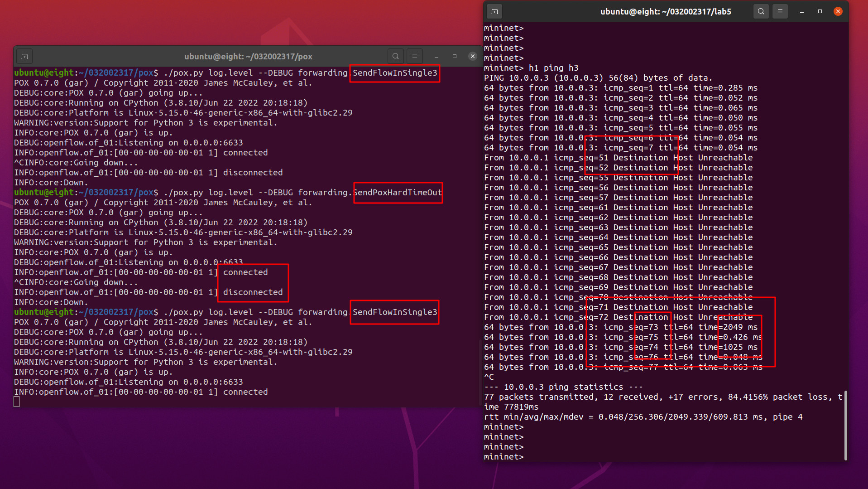The height and width of the screenshot is (489, 868).
Task: Click the 'PING 10.0.0.3 (10.0.0.3) 56(84) bytes' line
Action: [598, 78]
